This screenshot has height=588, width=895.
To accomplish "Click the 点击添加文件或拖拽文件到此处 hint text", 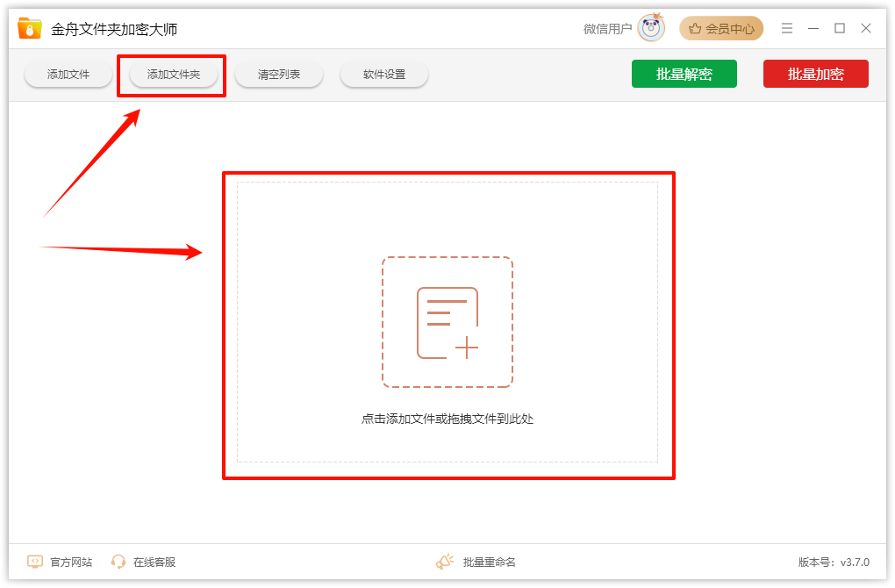I will click(447, 419).
